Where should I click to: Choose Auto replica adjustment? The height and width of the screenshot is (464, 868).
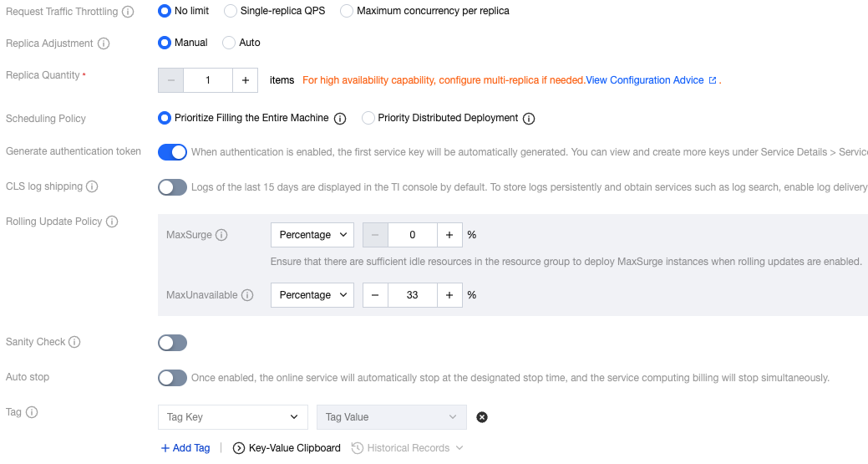click(x=230, y=43)
